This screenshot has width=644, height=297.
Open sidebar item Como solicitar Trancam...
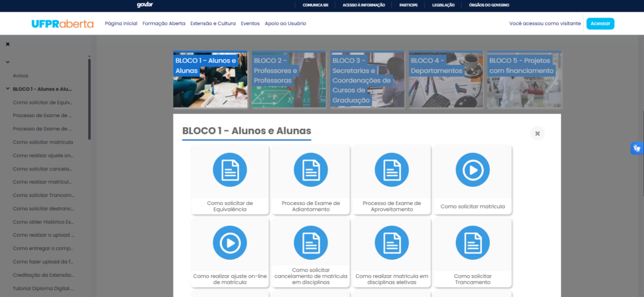pyautogui.click(x=43, y=195)
